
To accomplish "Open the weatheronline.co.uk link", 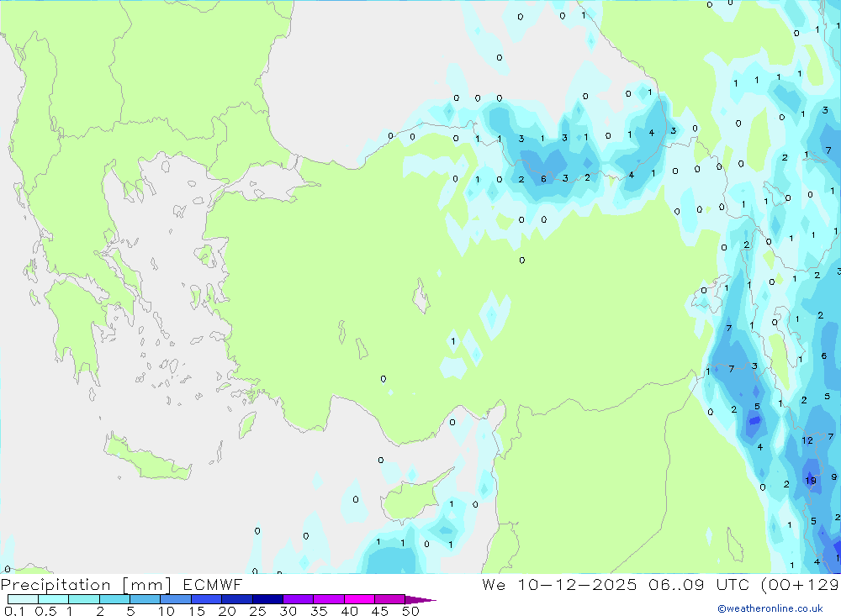I will [770, 608].
